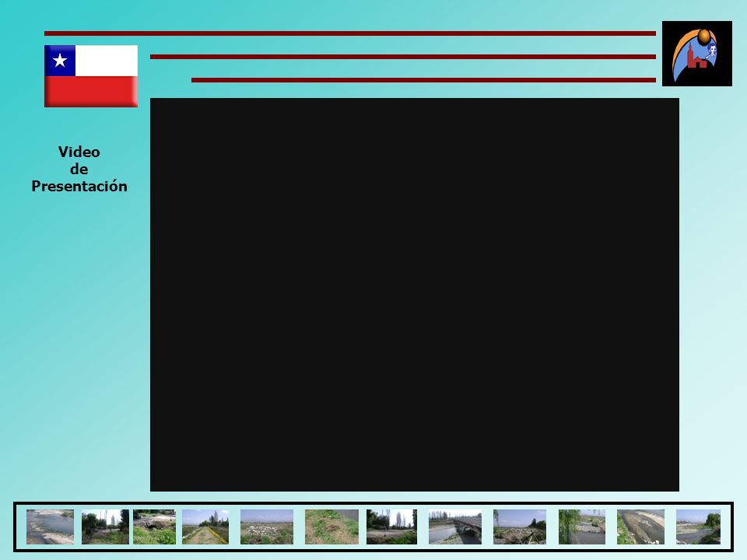Open the dirt path with yellow flowers thumbnail
This screenshot has width=747, height=560.
pos(205,527)
